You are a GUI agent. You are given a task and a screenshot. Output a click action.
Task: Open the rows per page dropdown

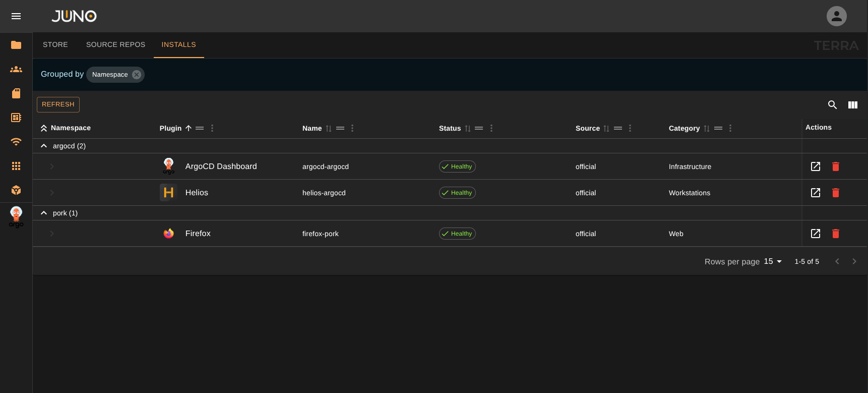pos(772,261)
